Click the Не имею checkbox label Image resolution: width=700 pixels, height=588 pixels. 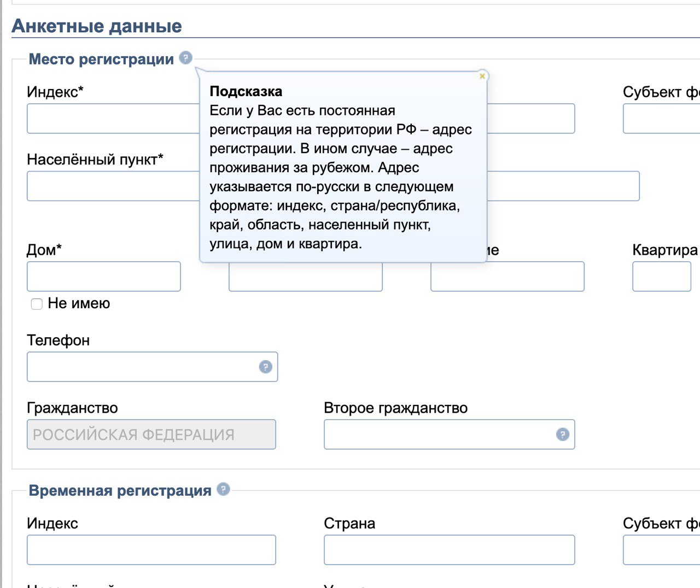pyautogui.click(x=79, y=303)
